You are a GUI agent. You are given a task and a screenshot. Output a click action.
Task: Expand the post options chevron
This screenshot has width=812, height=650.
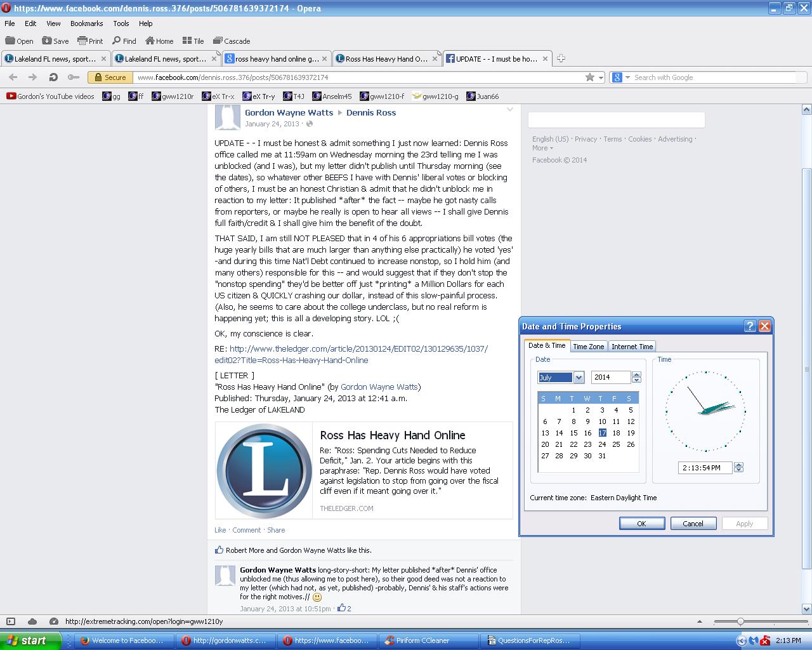coord(509,110)
